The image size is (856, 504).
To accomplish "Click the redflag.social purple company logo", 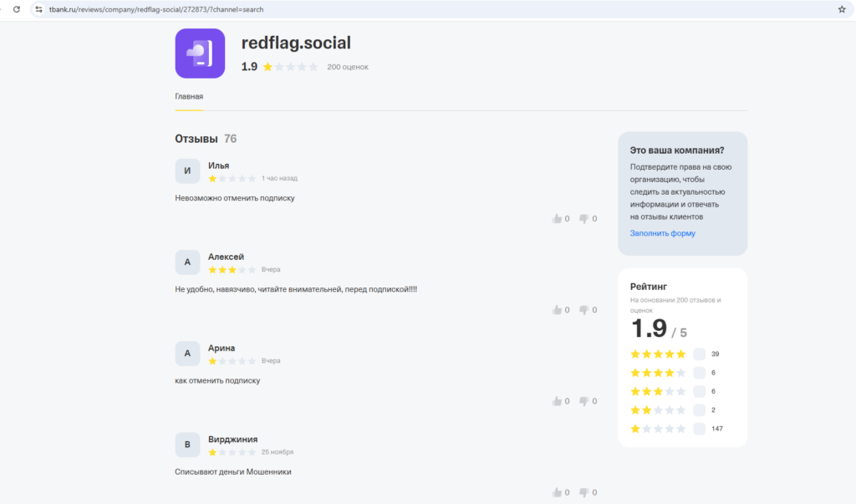I will tap(200, 53).
